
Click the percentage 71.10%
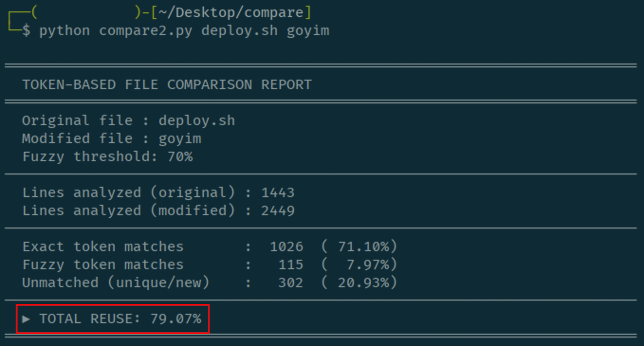(364, 246)
